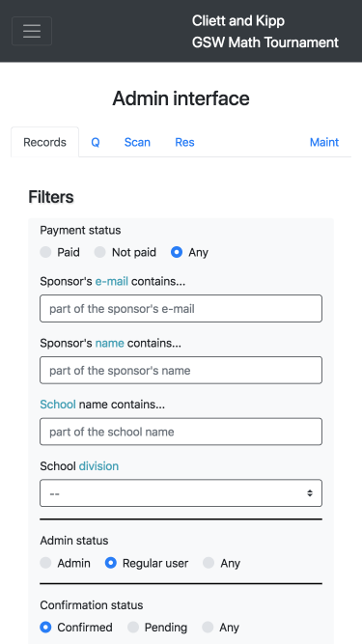Image resolution: width=362 pixels, height=644 pixels.
Task: Focus the sponsor's e-mail filter field
Action: pyautogui.click(x=181, y=308)
